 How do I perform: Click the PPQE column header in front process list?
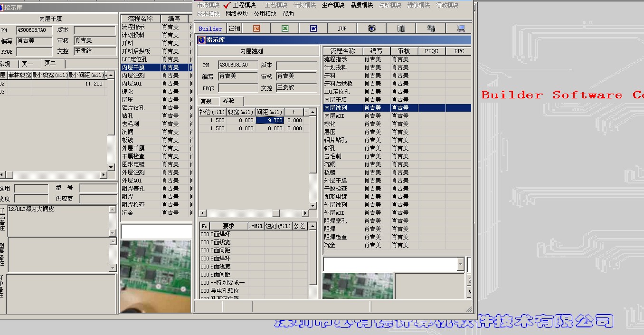431,51
